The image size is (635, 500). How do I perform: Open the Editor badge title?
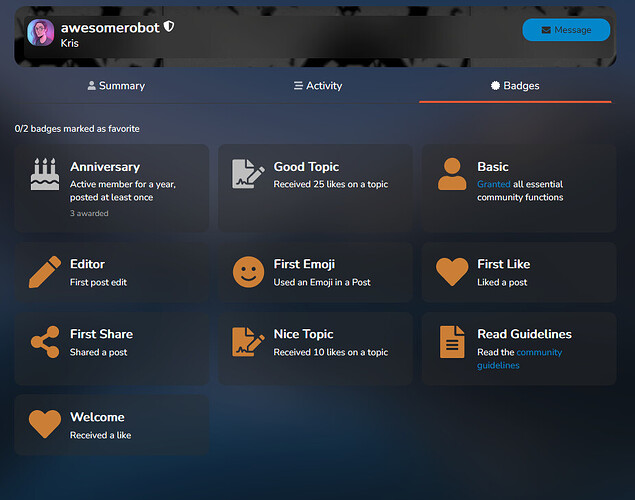87,264
